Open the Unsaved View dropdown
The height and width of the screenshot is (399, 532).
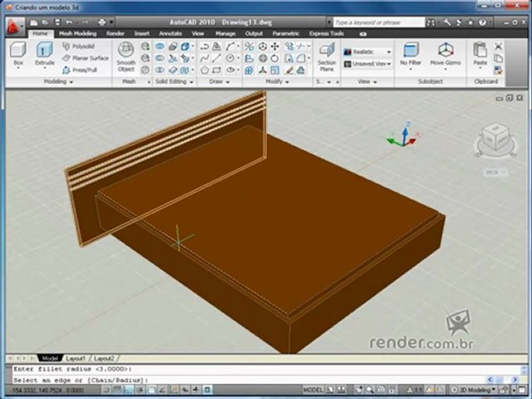coord(367,64)
